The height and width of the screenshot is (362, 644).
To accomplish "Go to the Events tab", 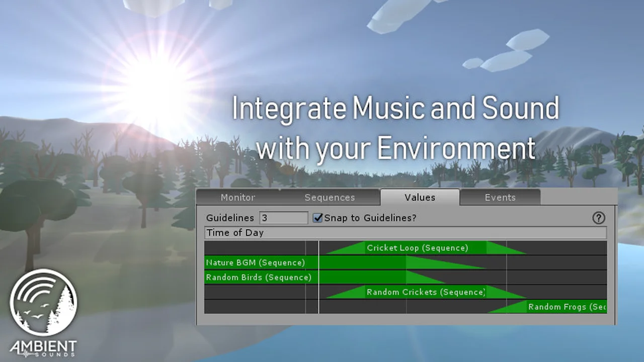I will click(x=500, y=198).
